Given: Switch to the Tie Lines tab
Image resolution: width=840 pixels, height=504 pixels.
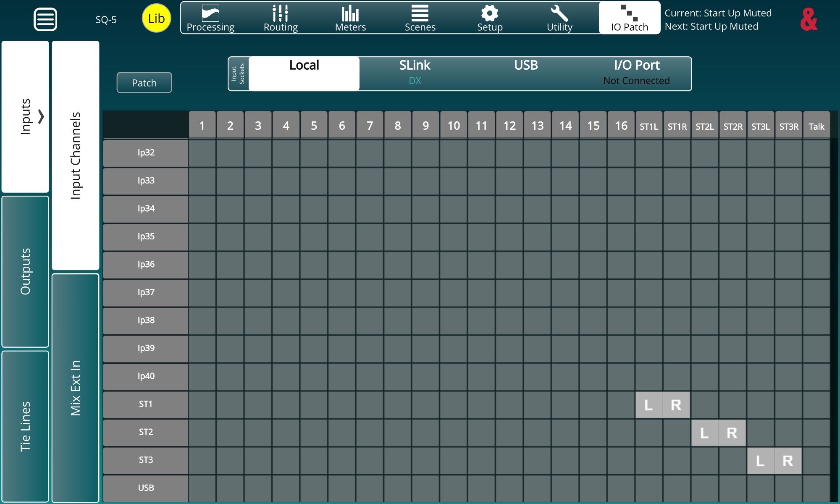Looking at the screenshot, I should tap(25, 426).
